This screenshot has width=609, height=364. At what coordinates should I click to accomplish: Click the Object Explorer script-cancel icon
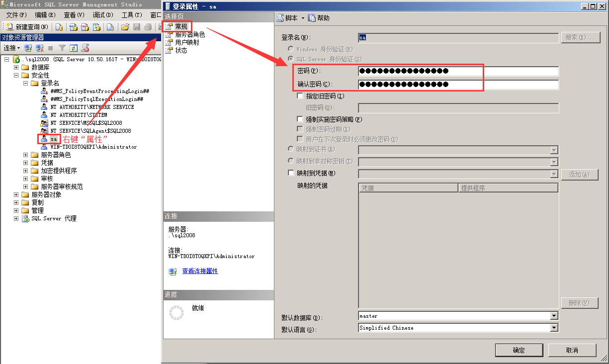85,48
